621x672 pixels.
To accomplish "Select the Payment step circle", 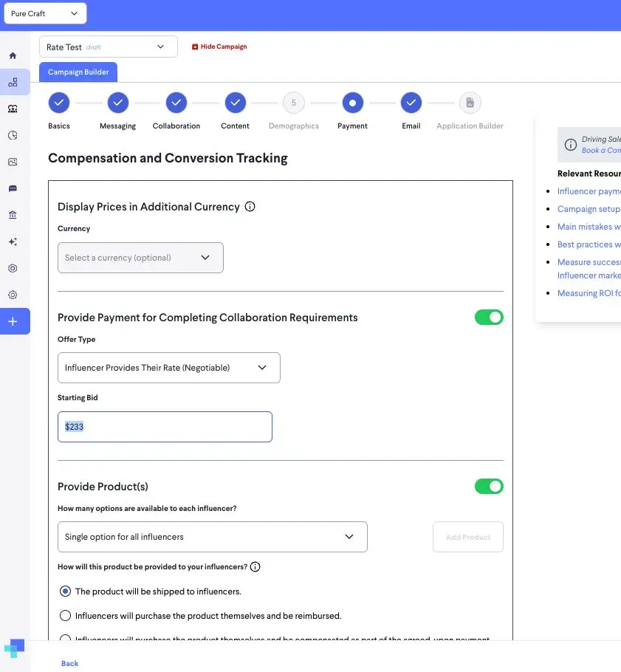I will (353, 103).
